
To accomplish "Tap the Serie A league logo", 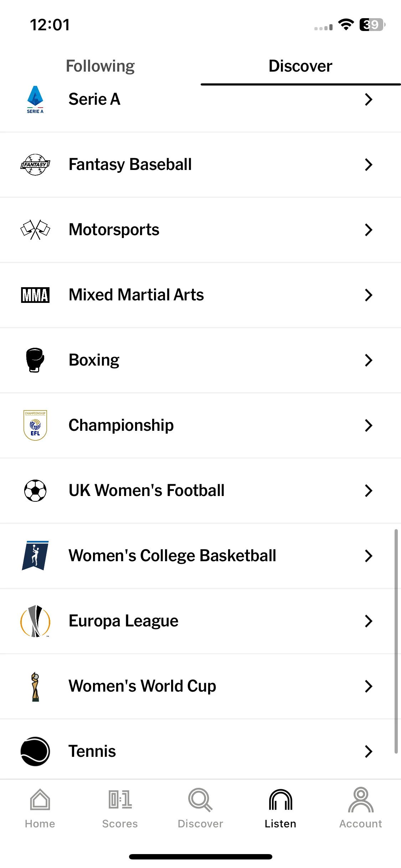I will pyautogui.click(x=35, y=99).
